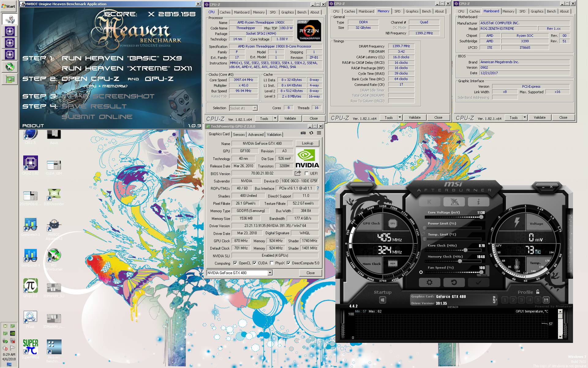Click the taskbar clock showing 8:29 AM
Viewport: 588px width, 368px height.
tap(9, 355)
